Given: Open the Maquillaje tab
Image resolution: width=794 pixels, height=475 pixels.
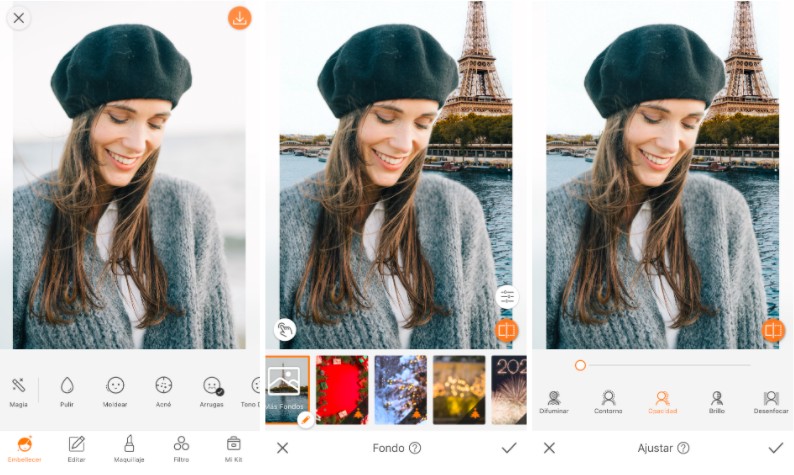Looking at the screenshot, I should tap(129, 449).
